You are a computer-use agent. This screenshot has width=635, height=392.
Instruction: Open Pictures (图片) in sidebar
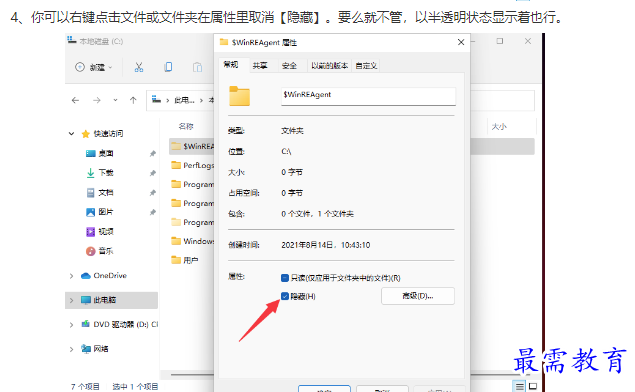click(x=100, y=212)
